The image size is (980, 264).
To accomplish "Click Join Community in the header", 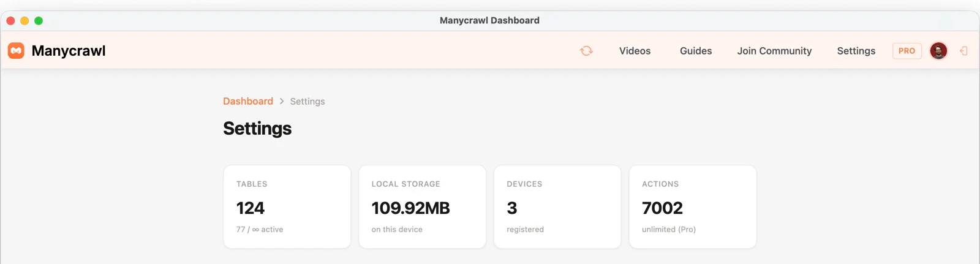I will point(774,51).
